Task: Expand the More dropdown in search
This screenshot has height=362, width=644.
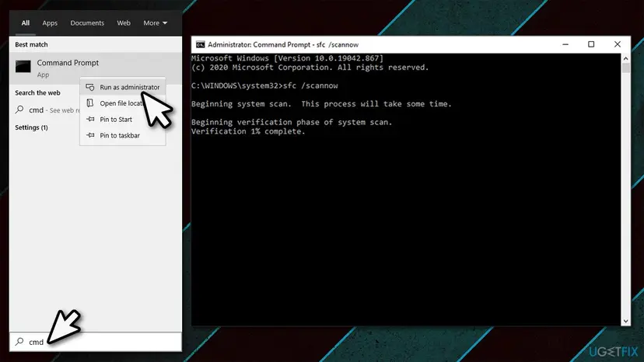Action: (x=156, y=23)
